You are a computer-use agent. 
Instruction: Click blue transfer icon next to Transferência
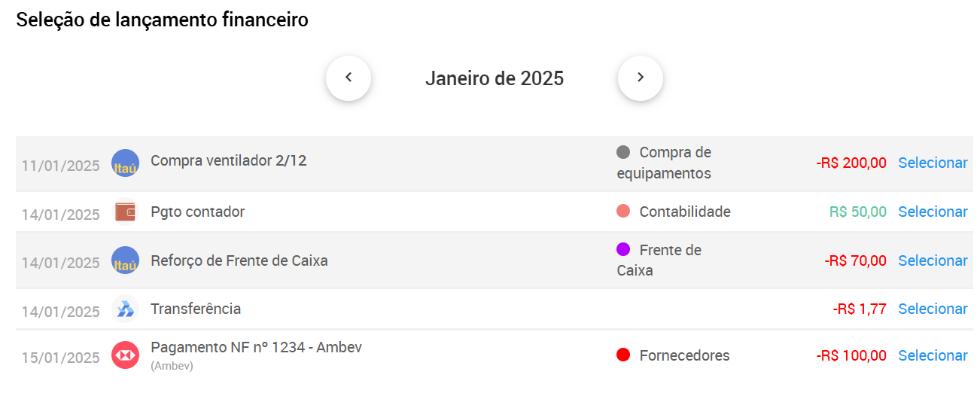point(125,309)
